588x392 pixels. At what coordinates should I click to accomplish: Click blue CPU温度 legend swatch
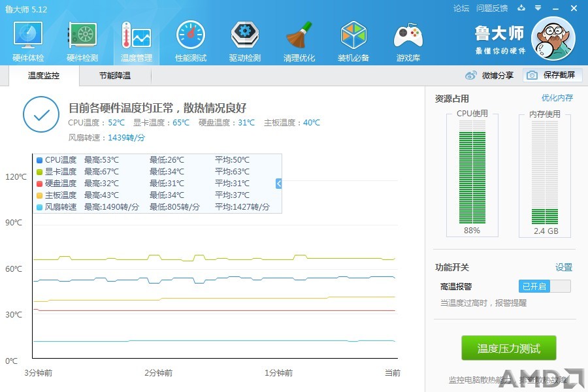pos(39,160)
